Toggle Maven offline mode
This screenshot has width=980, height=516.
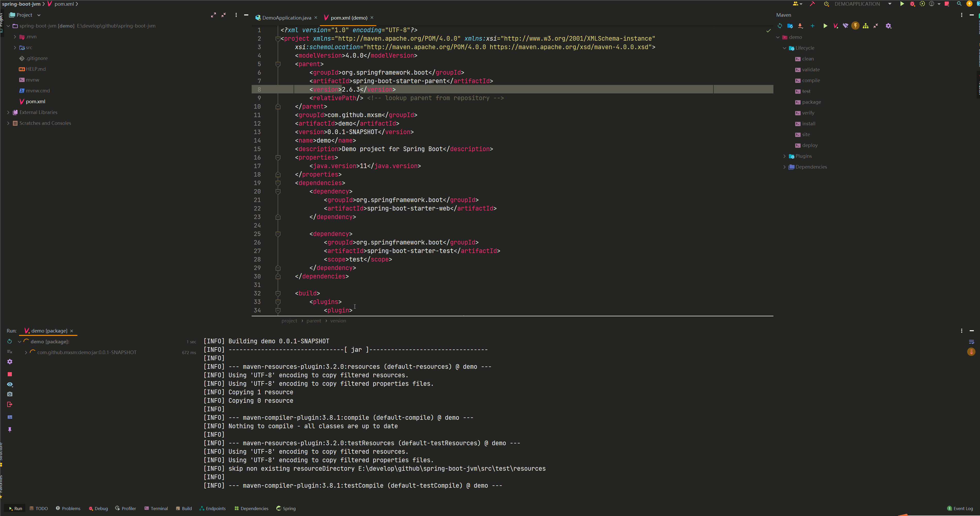pyautogui.click(x=845, y=26)
